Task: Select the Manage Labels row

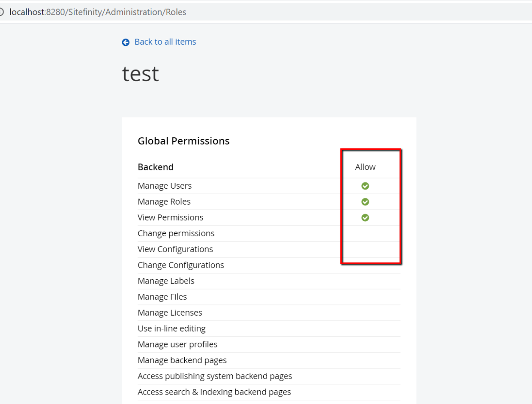Action: point(269,281)
